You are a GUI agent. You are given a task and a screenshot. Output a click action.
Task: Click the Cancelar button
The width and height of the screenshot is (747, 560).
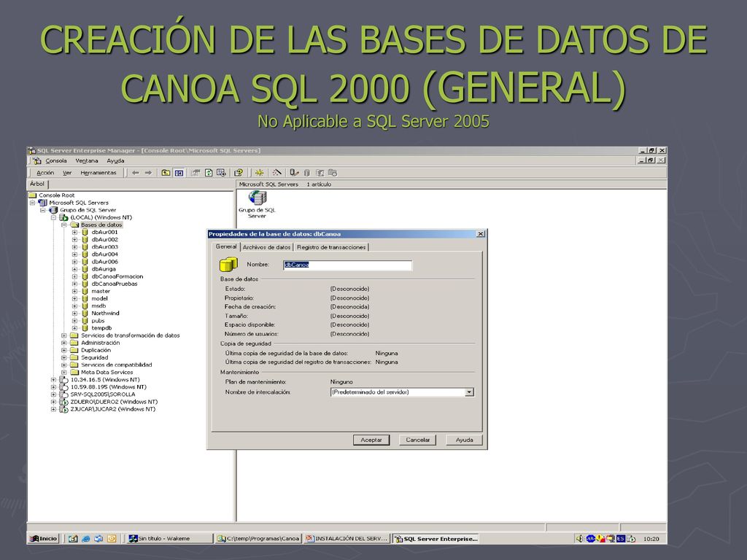coord(418,440)
